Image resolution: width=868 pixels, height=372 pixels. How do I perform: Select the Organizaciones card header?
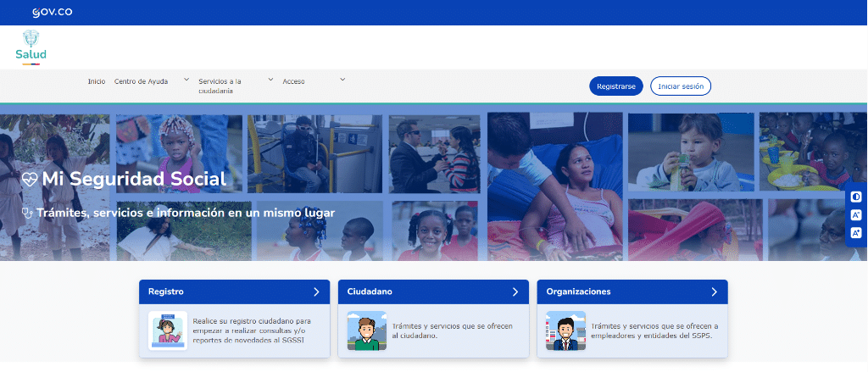(632, 291)
